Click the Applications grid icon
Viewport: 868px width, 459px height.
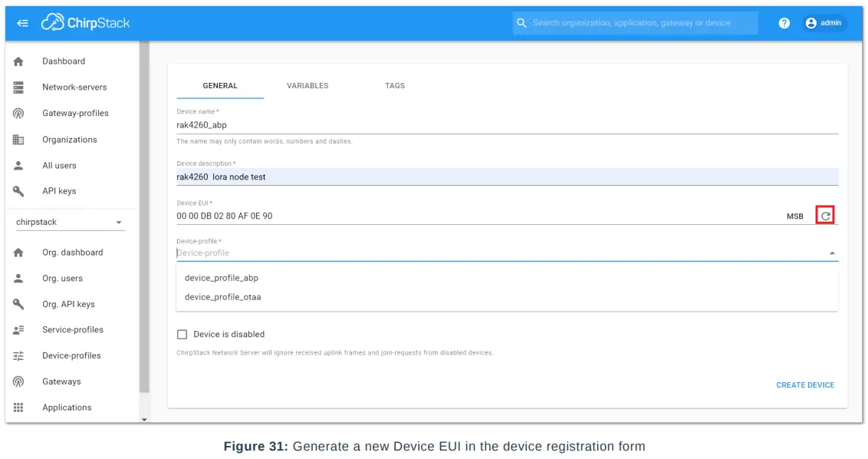[x=18, y=408]
